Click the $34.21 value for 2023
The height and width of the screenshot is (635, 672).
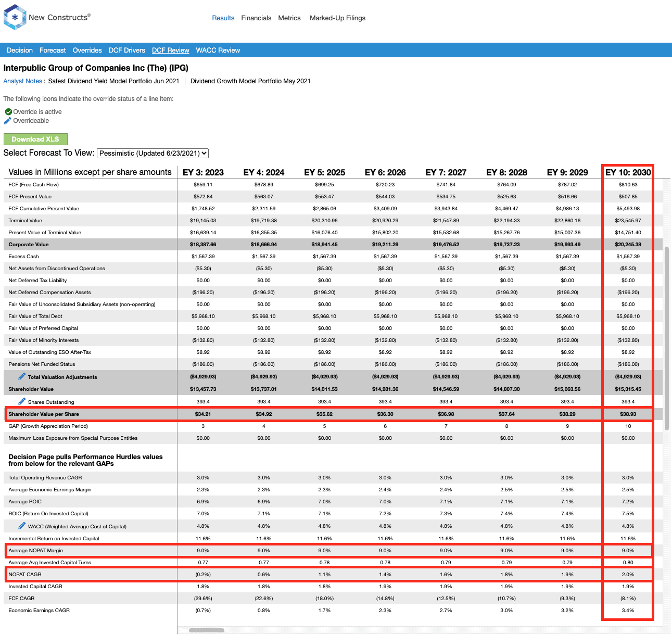[x=203, y=414]
